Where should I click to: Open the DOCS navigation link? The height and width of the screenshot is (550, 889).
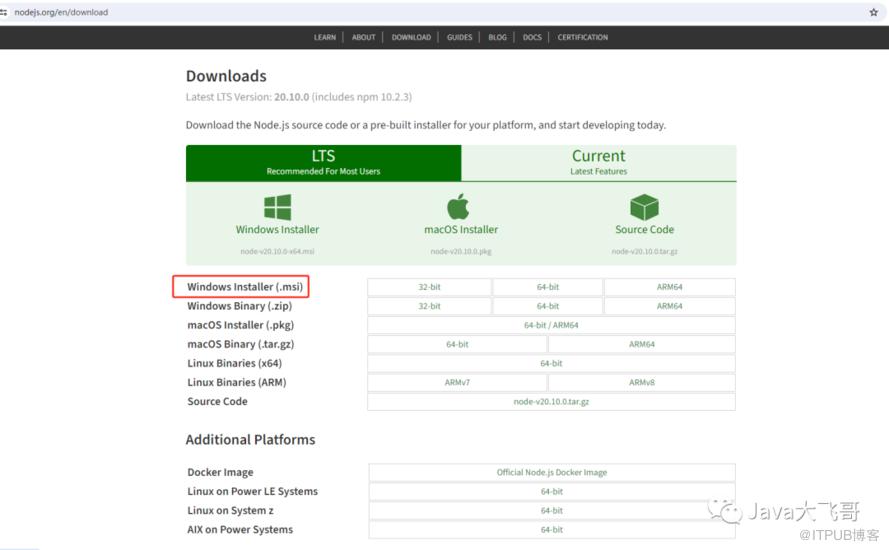coord(532,37)
